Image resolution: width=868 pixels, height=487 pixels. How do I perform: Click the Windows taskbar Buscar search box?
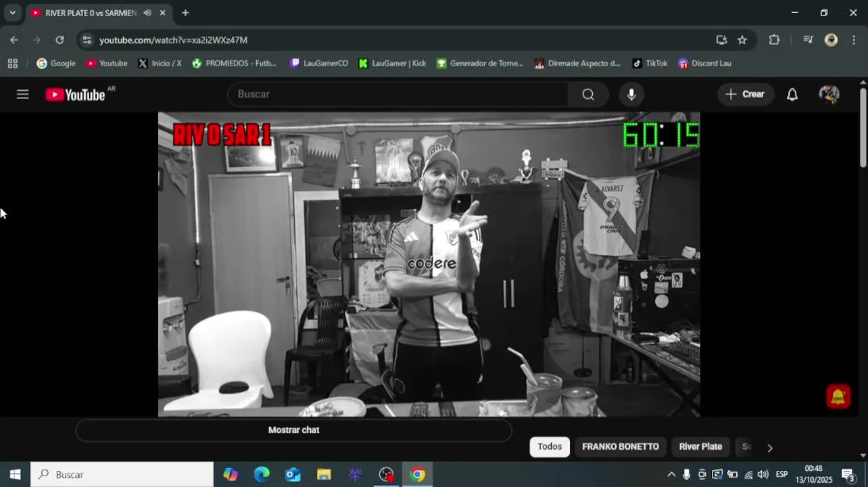(122, 475)
